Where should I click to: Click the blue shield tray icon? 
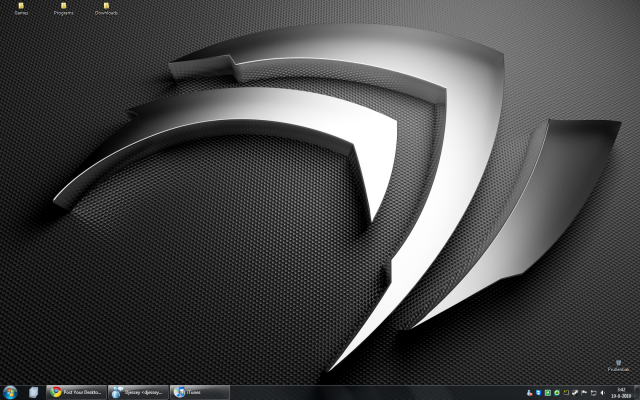coord(539,392)
